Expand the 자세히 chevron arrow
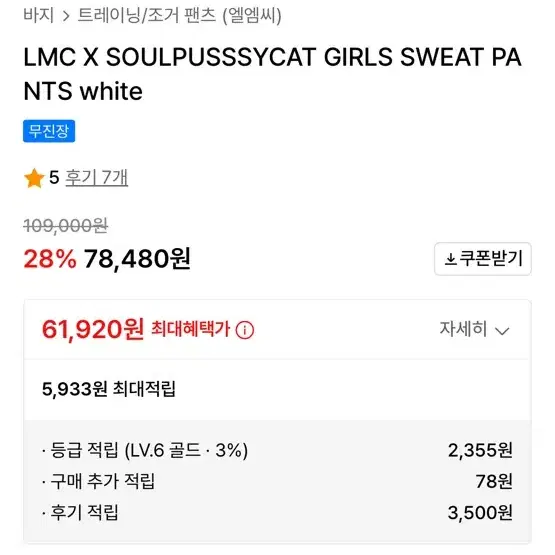 (x=502, y=331)
